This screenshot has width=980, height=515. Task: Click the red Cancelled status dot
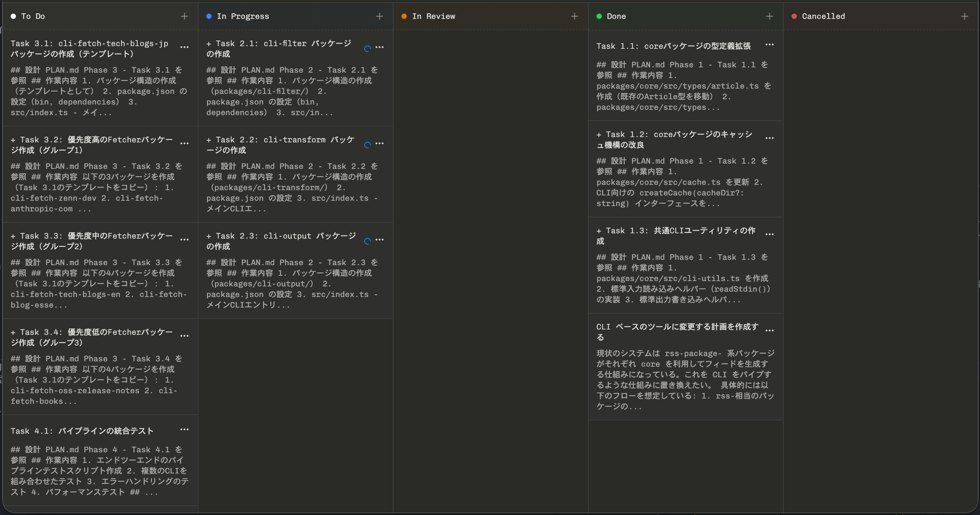coord(794,16)
